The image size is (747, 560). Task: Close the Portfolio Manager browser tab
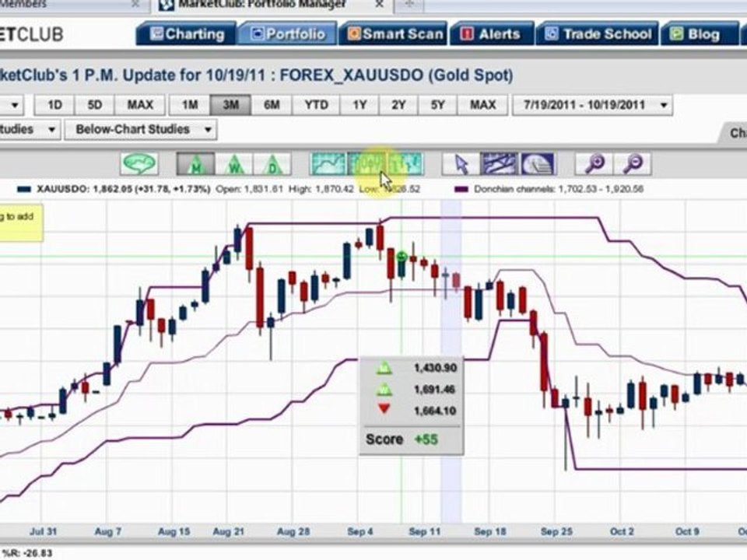click(379, 5)
